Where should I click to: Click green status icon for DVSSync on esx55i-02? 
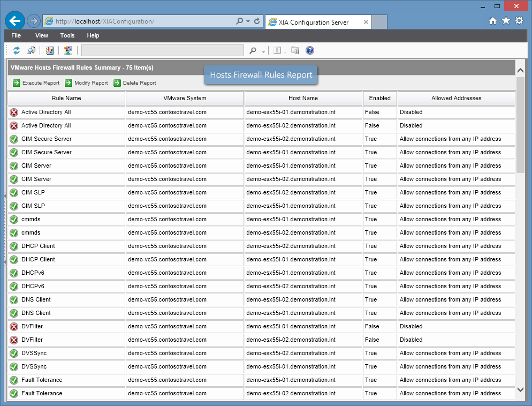point(14,354)
